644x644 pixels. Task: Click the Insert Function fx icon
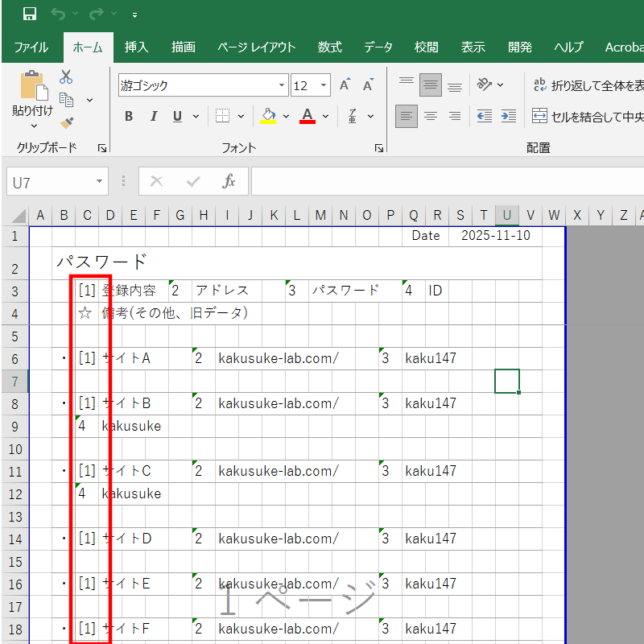[229, 181]
